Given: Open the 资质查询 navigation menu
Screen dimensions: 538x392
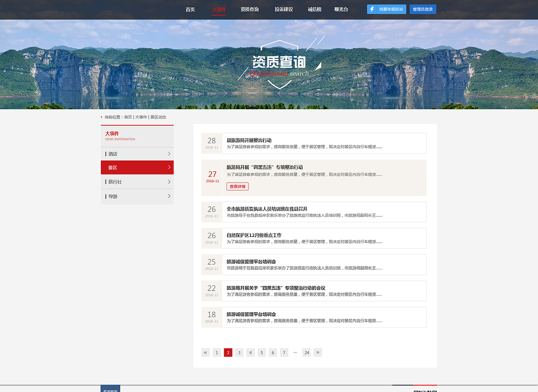Looking at the screenshot, I should [249, 9].
